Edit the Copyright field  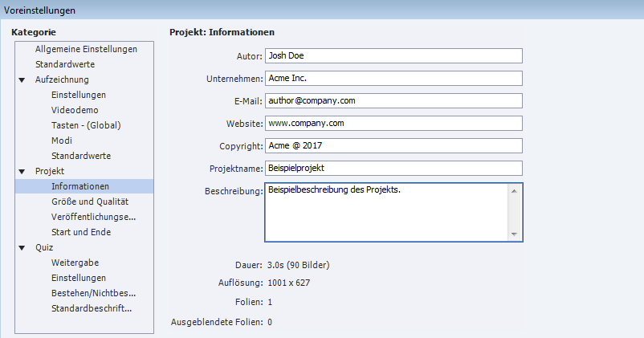coord(393,146)
